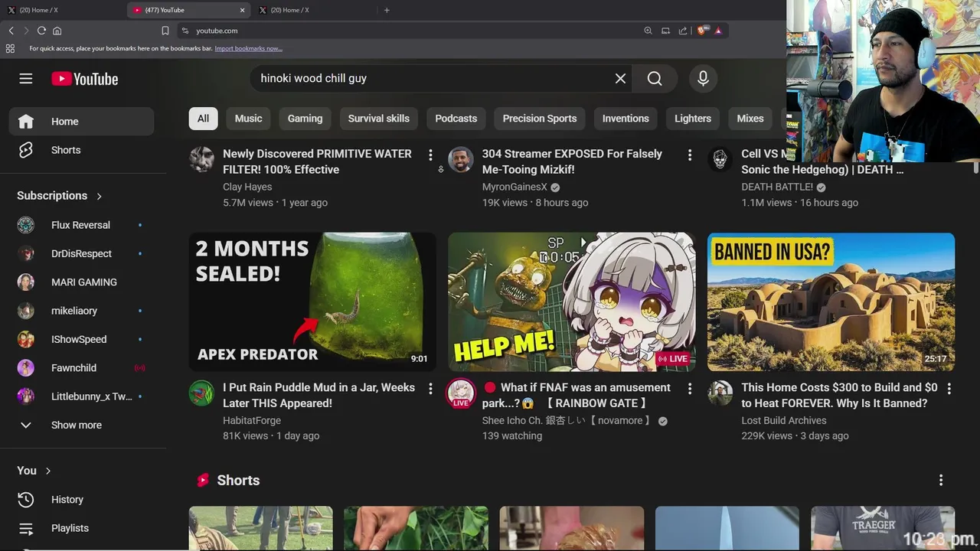Click Import bookmarks now link
980x551 pixels.
tap(248, 48)
